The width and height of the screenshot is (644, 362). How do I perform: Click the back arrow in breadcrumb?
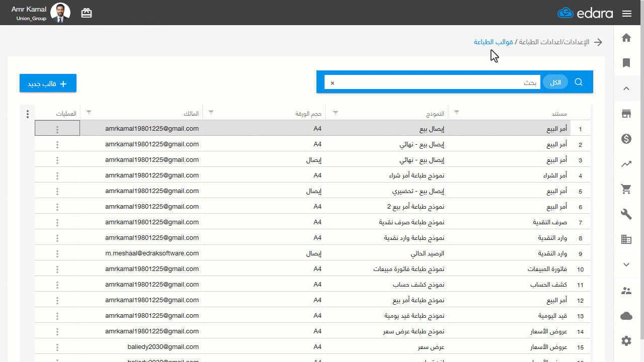(x=598, y=42)
